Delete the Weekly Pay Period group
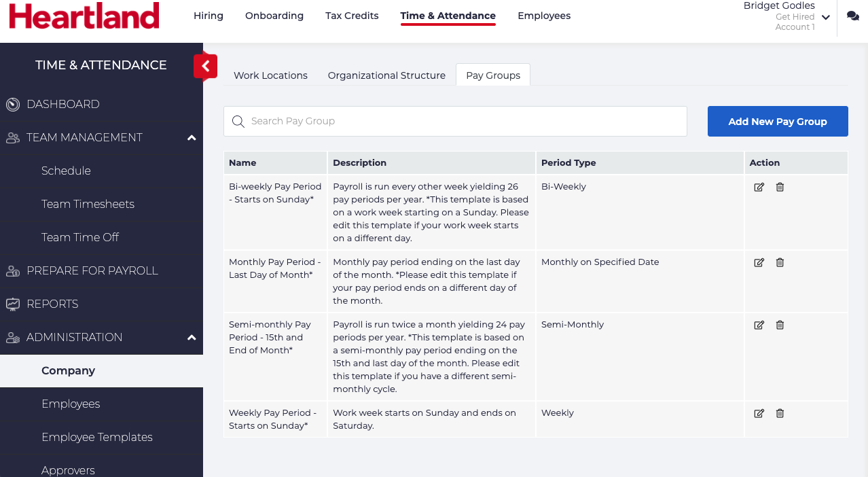 [x=780, y=413]
